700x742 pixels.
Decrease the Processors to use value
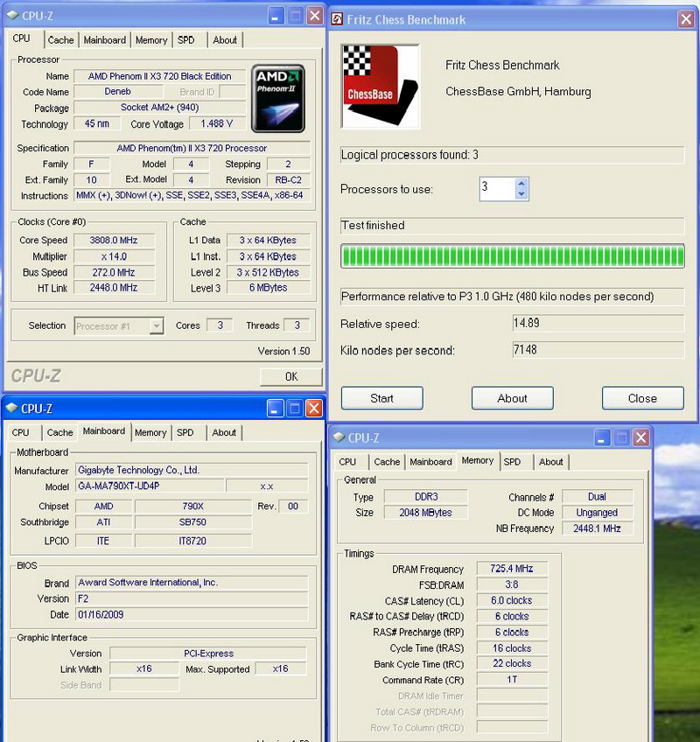click(x=521, y=194)
